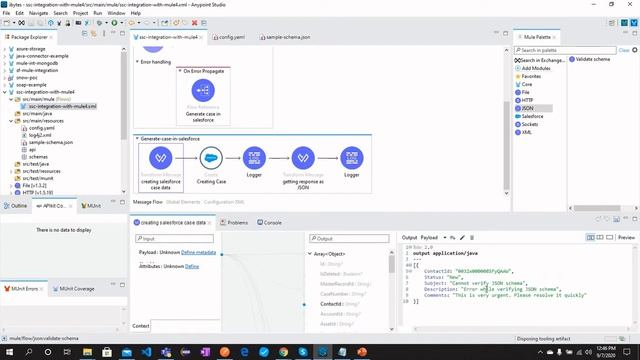Screen dimensions: 640x360
Task: Open the Run button dropdown arrow
Action: pos(121,23)
